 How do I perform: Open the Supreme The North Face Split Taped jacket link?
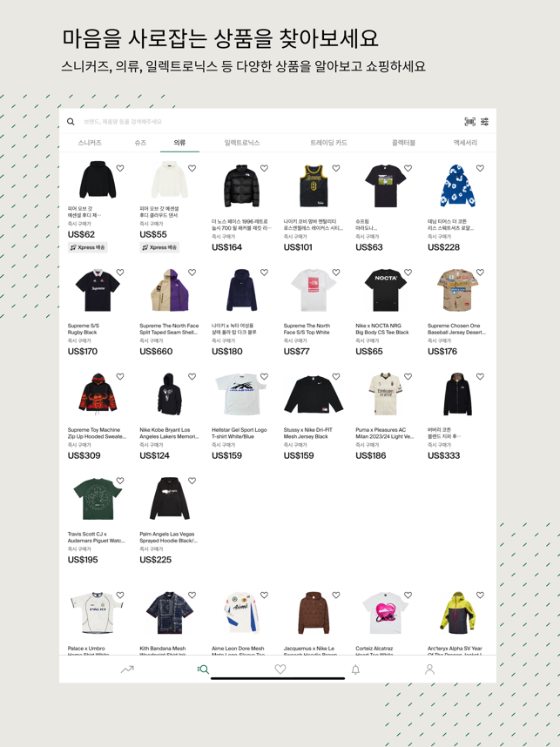pyautogui.click(x=169, y=329)
